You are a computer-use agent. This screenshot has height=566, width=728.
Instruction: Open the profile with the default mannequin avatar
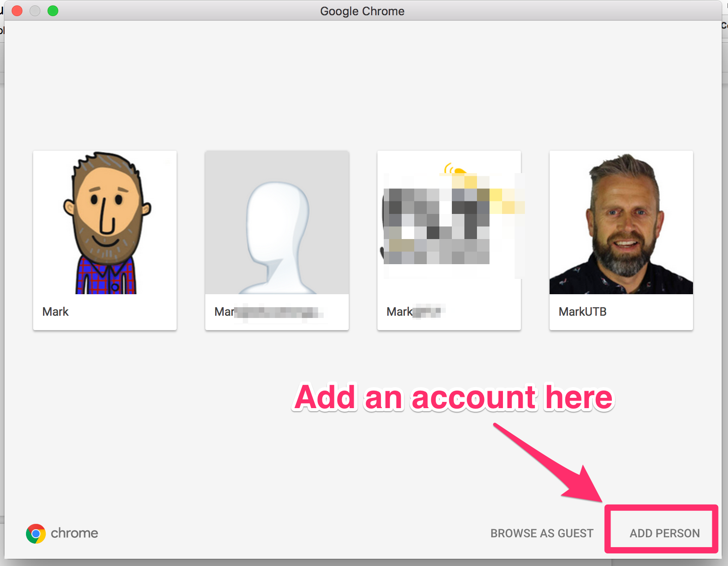[277, 240]
